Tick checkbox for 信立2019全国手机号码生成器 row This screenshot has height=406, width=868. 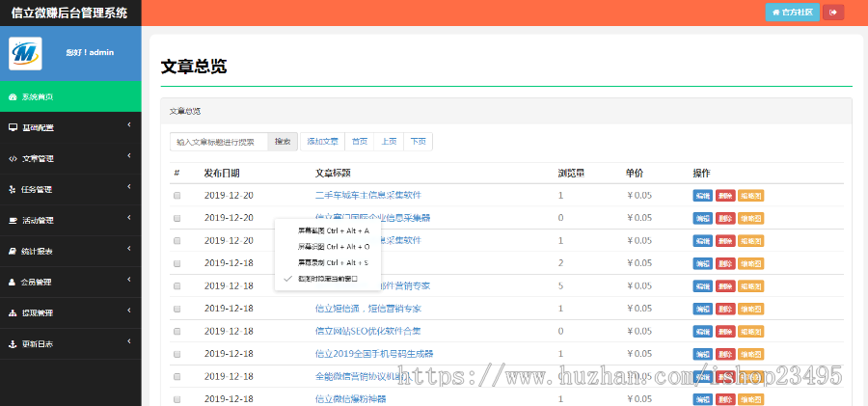point(177,354)
